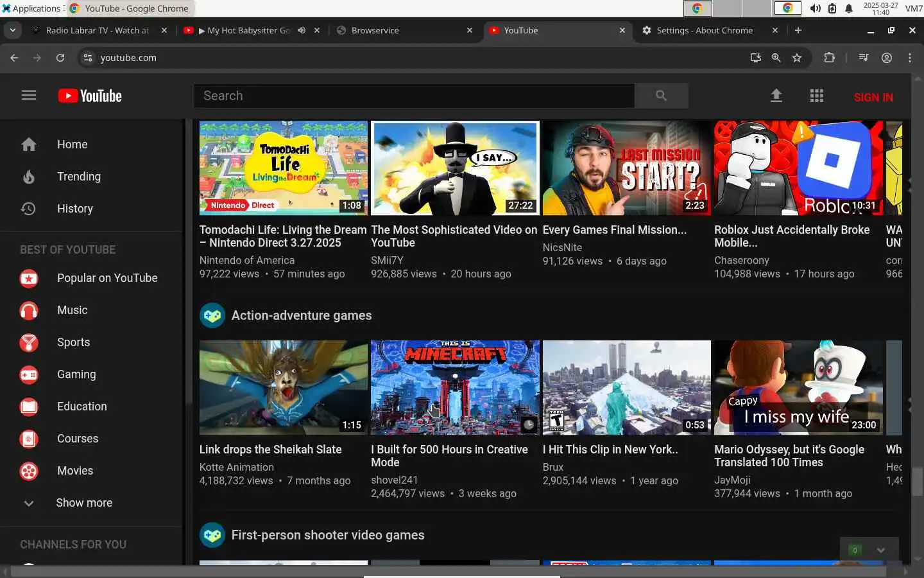Open a new browser tab
This screenshot has width=924, height=578.
point(798,30)
